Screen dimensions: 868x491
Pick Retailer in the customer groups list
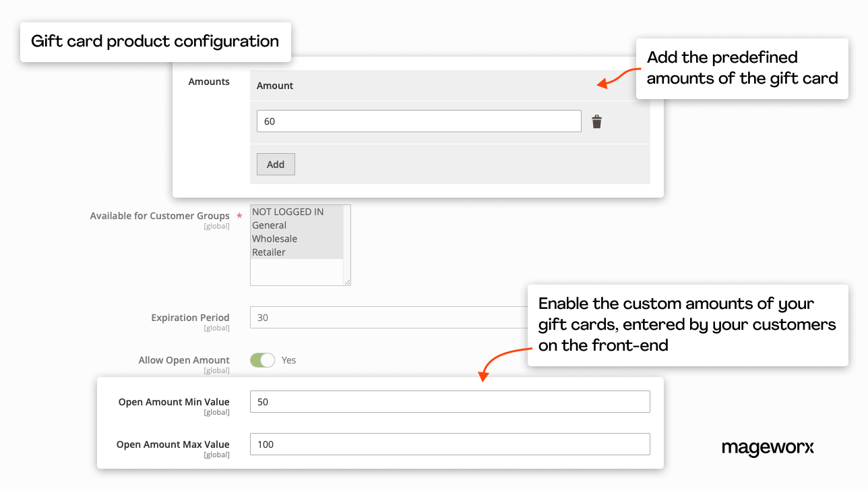tap(269, 252)
